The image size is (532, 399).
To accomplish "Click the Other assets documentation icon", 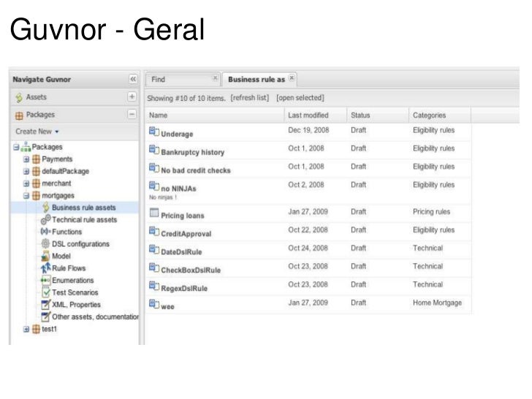I will tap(45, 316).
